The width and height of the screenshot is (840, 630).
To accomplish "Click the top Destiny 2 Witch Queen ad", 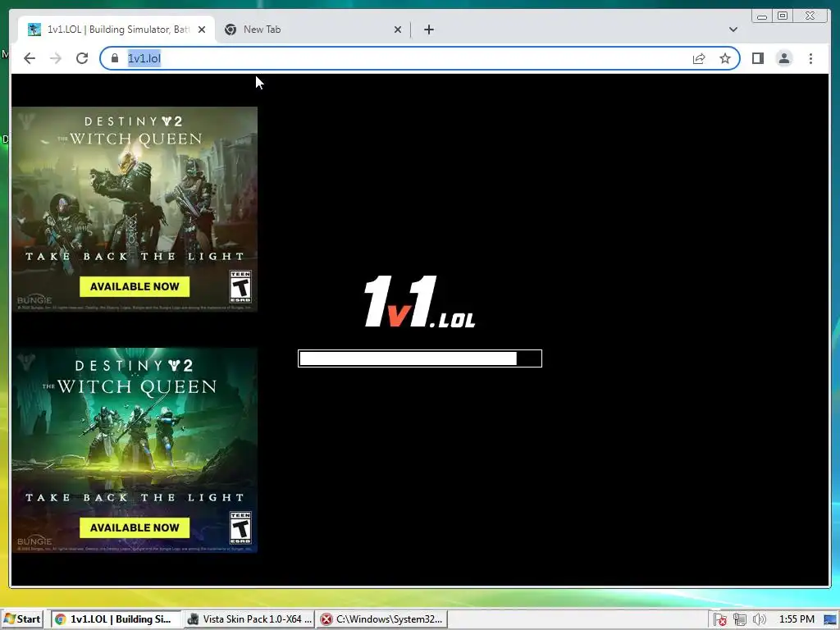I will point(135,209).
